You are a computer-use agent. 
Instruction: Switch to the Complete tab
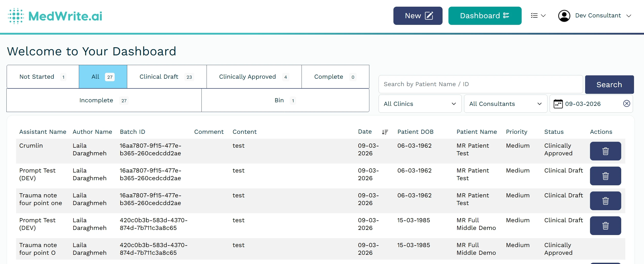coord(335,77)
